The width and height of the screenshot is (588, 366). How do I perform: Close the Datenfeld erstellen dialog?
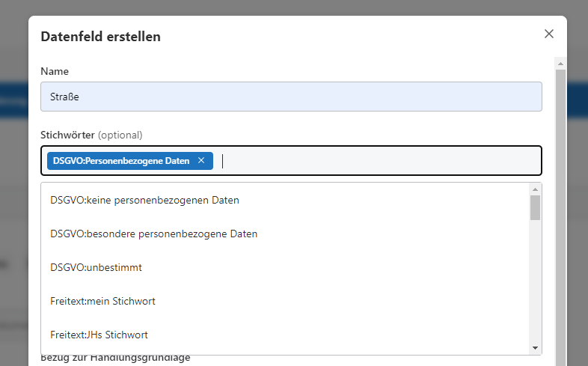click(549, 34)
